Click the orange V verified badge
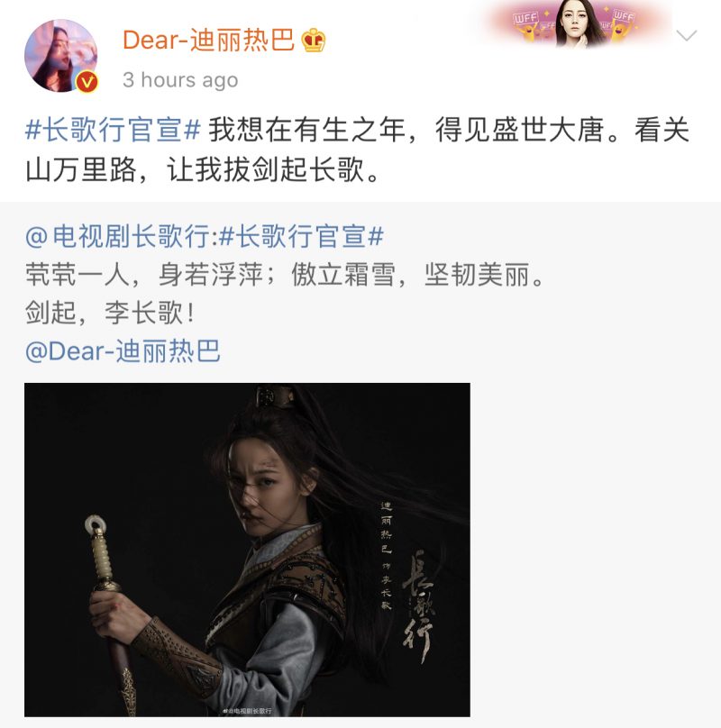The image size is (721, 728). tap(87, 82)
